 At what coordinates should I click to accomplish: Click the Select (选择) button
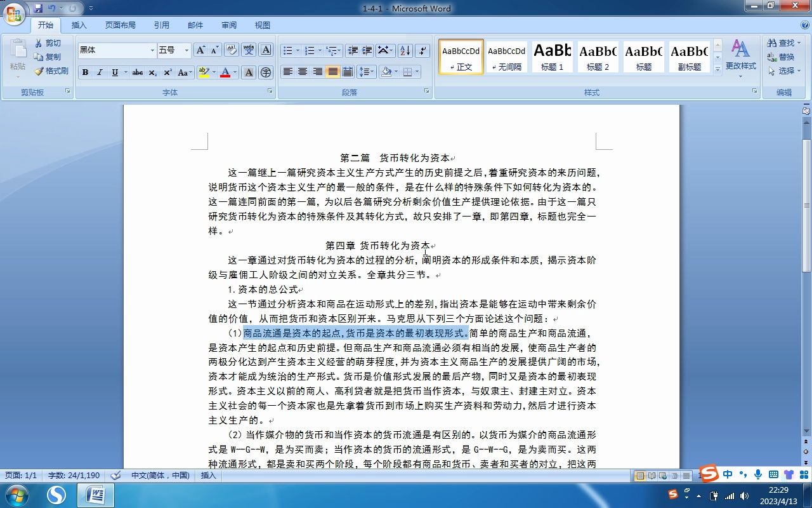[784, 71]
